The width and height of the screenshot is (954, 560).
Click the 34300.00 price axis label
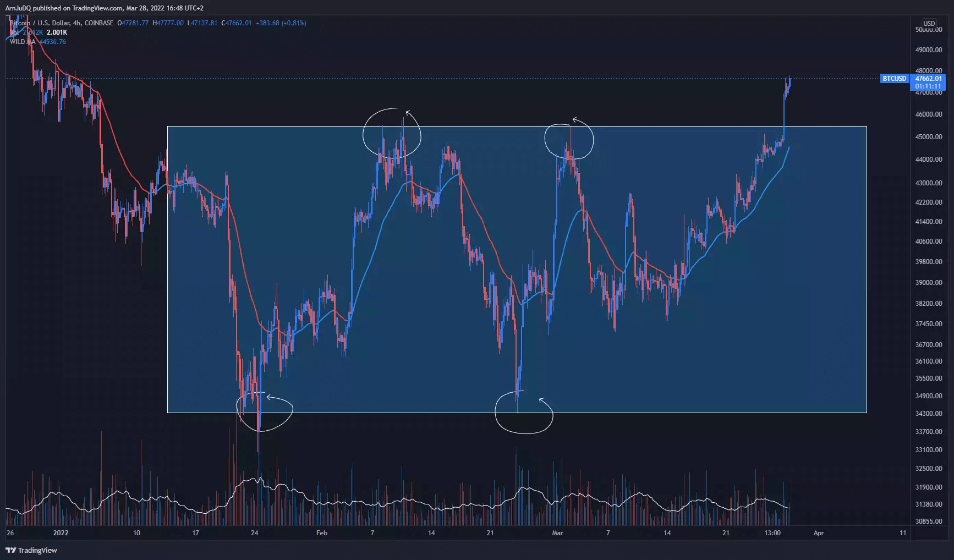coord(929,414)
